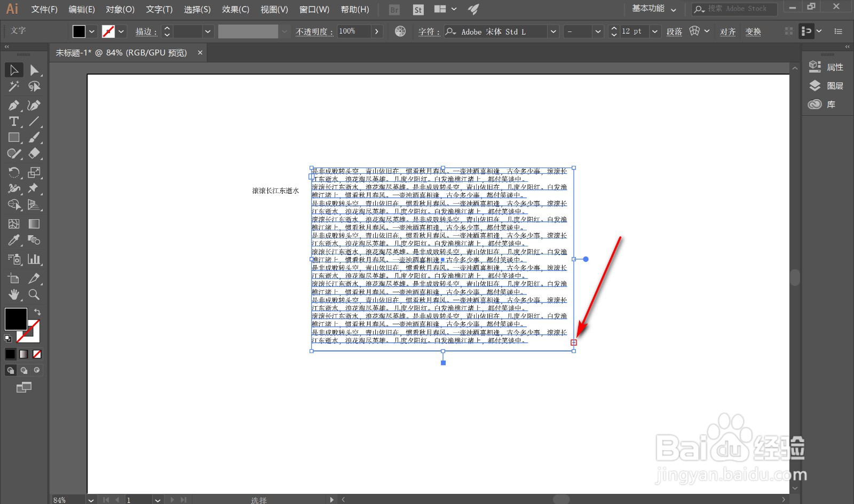The height and width of the screenshot is (504, 854).
Task: Expand the opacity arrow next to 100%
Action: (x=377, y=31)
